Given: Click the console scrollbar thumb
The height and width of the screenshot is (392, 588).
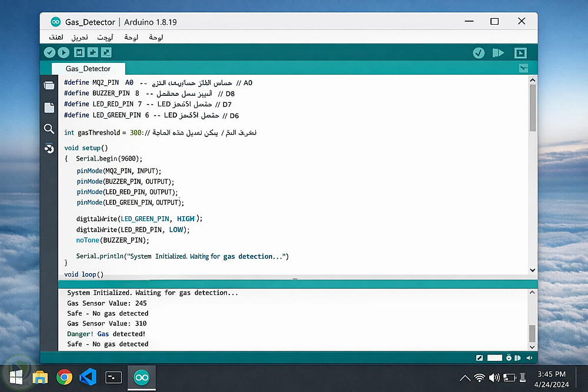Looking at the screenshot, I should pyautogui.click(x=532, y=333).
